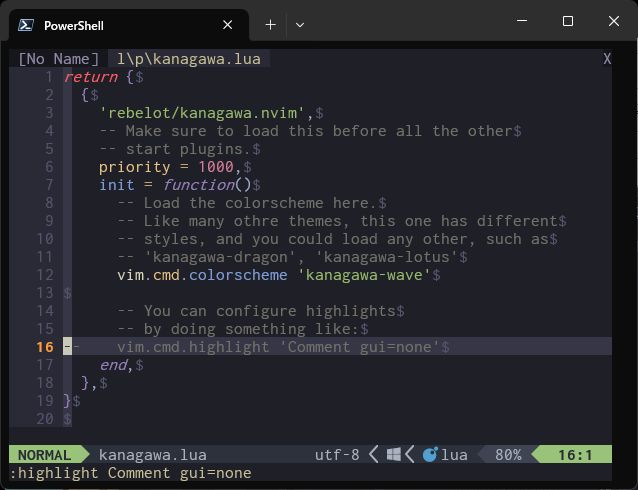This screenshot has width=638, height=490.
Task: Switch to the [No Name] buffer tab
Action: 58,59
